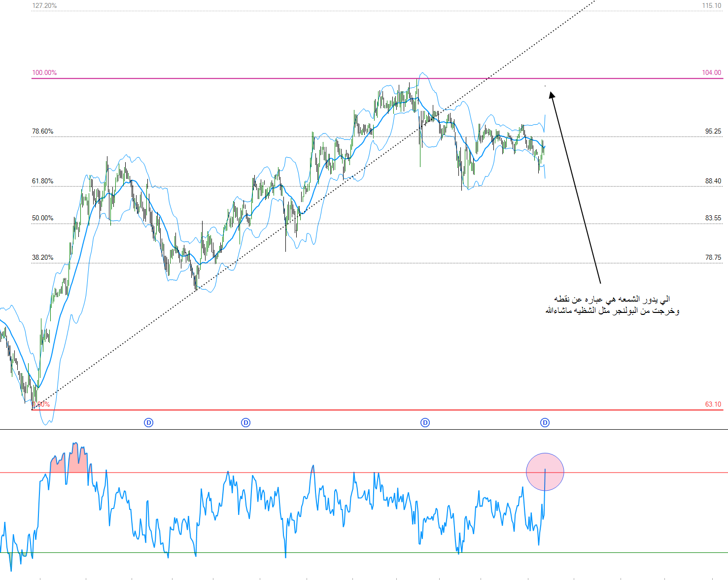Click the Arabic text note annotation

(x=612, y=305)
